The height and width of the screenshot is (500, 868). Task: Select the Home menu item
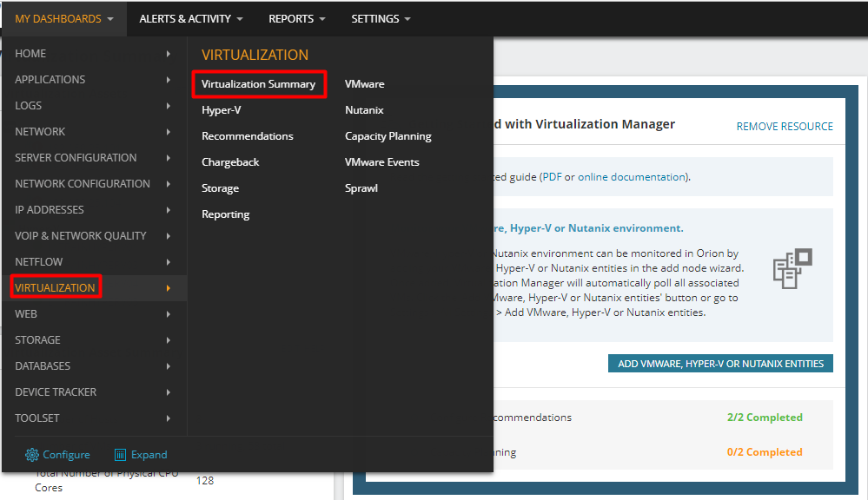coord(30,54)
